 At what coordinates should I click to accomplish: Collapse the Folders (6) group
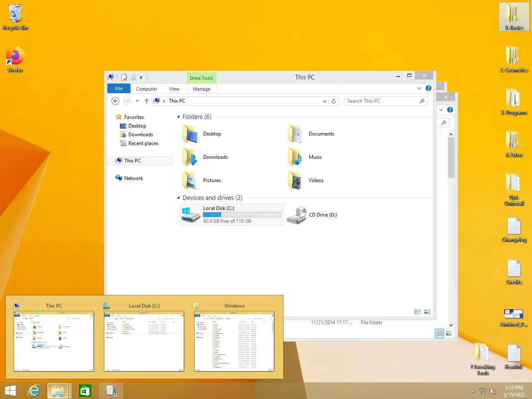coord(178,117)
